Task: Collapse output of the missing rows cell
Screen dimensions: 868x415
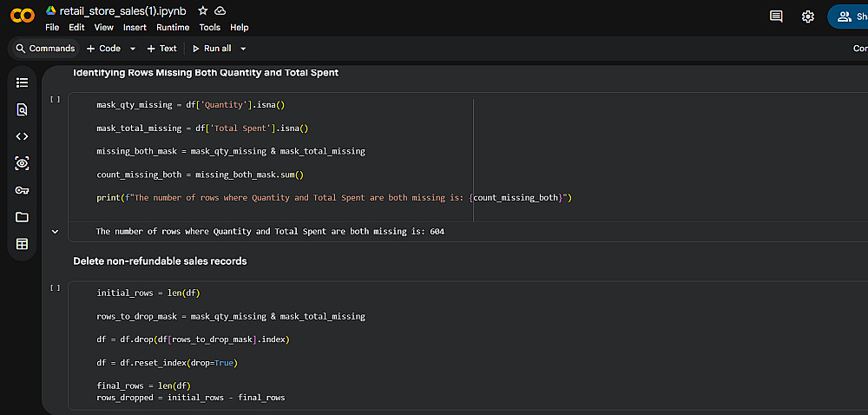Action: pyautogui.click(x=56, y=232)
